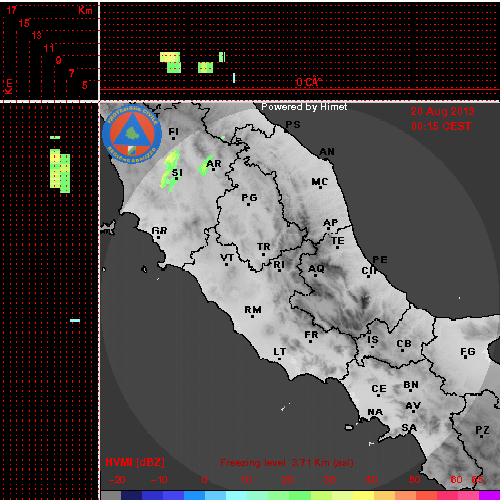Image resolution: width=500 pixels, height=500 pixels.
Task: Click the yellow 40 dBZ color swatch
Action: [x=363, y=495]
